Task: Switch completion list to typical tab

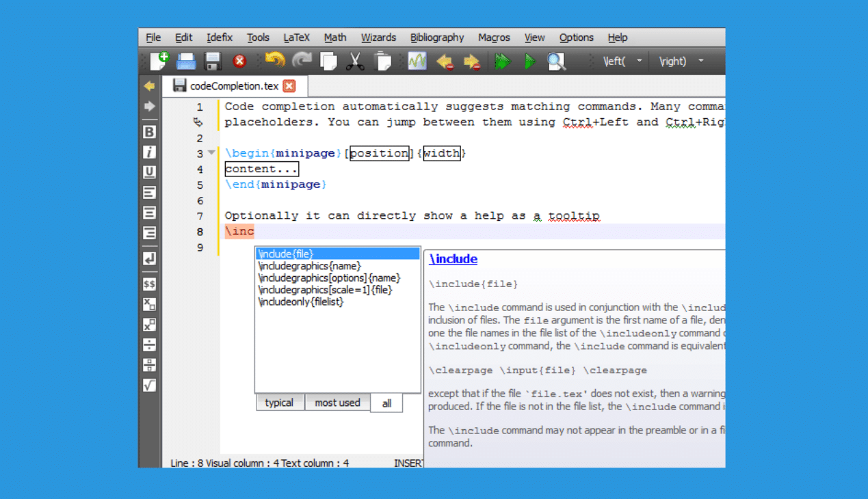Action: (279, 403)
